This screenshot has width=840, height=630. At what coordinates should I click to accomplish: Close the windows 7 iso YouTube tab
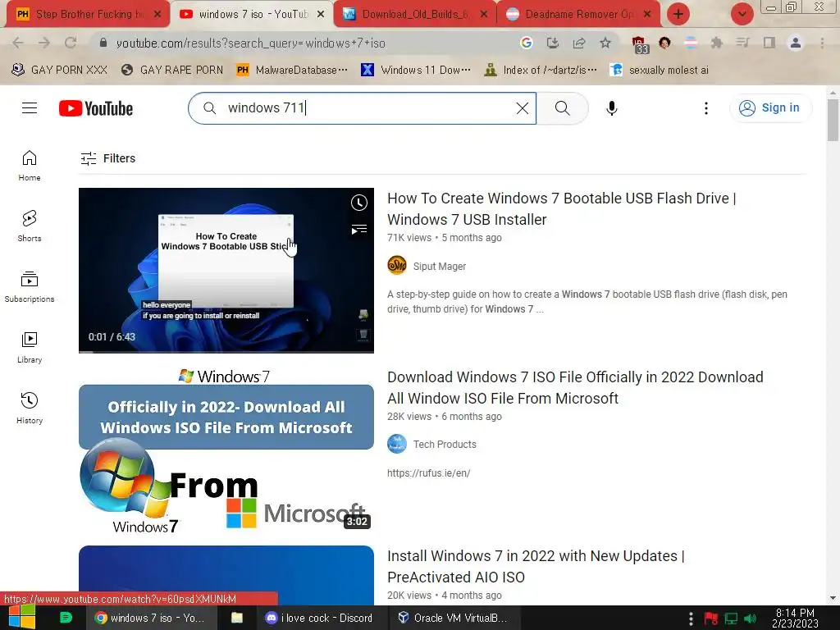click(x=321, y=15)
